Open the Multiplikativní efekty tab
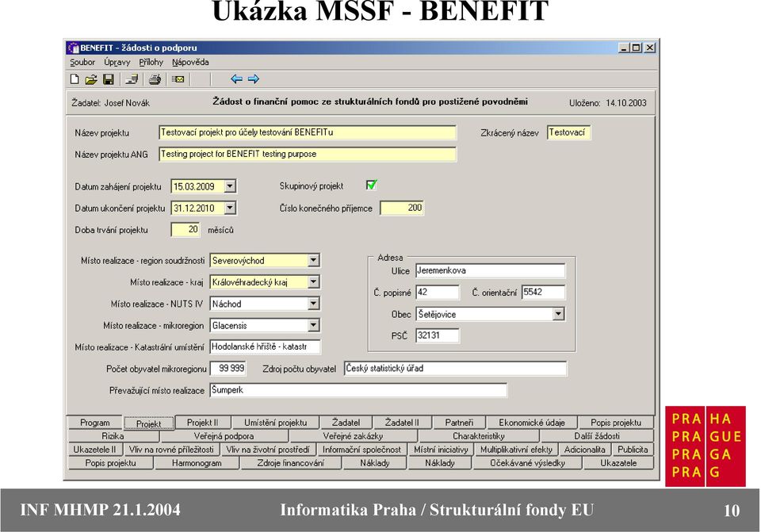 tap(516, 450)
